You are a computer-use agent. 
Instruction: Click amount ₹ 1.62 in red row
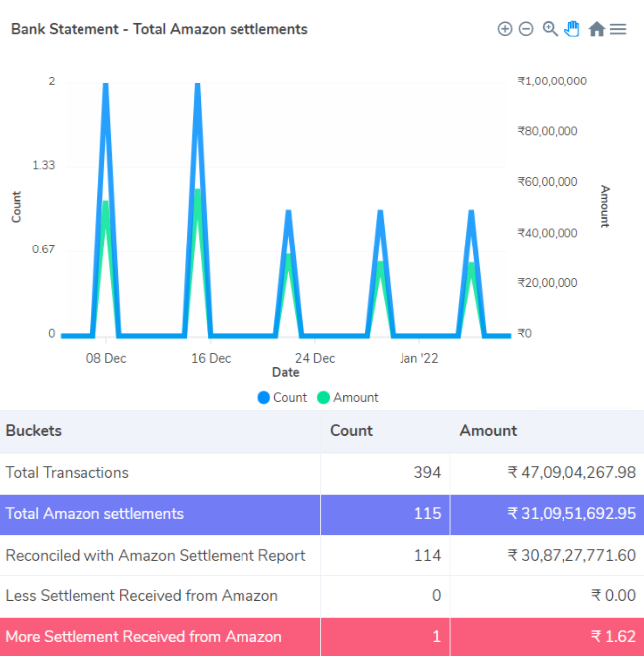[613, 637]
